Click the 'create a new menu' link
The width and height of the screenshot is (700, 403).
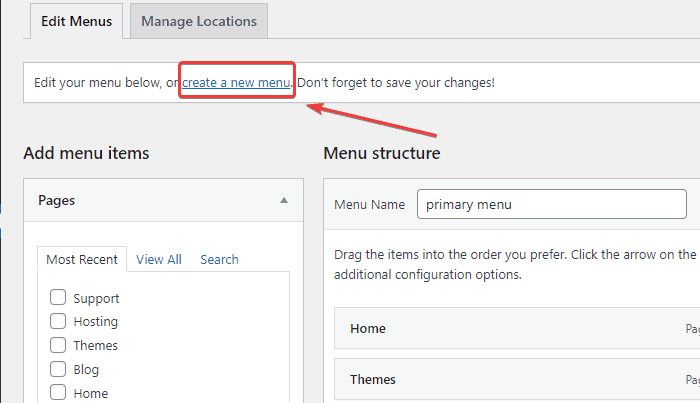coord(236,82)
